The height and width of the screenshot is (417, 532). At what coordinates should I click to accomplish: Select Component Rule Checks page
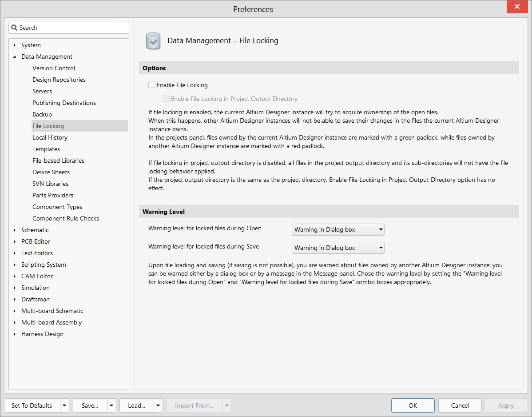65,218
